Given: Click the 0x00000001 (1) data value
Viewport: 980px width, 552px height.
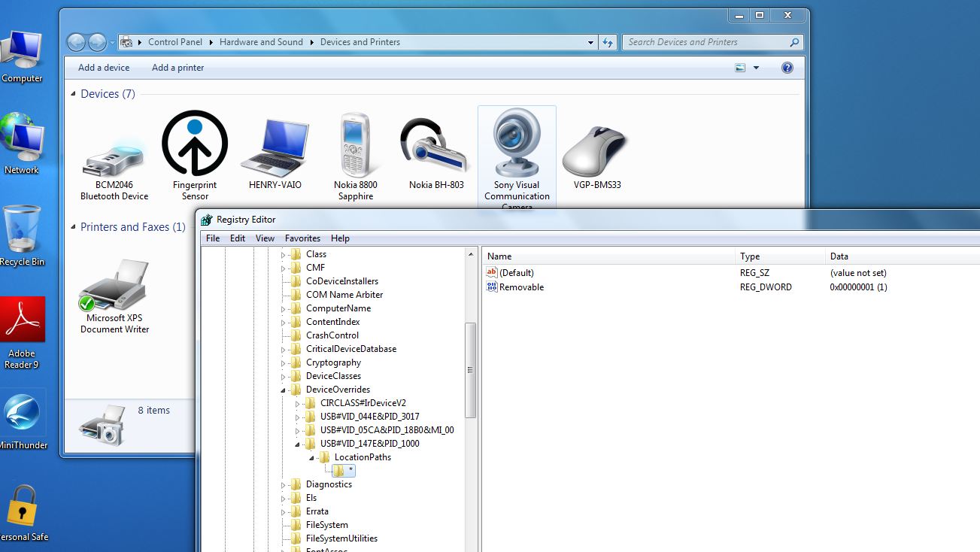Looking at the screenshot, I should click(x=858, y=287).
